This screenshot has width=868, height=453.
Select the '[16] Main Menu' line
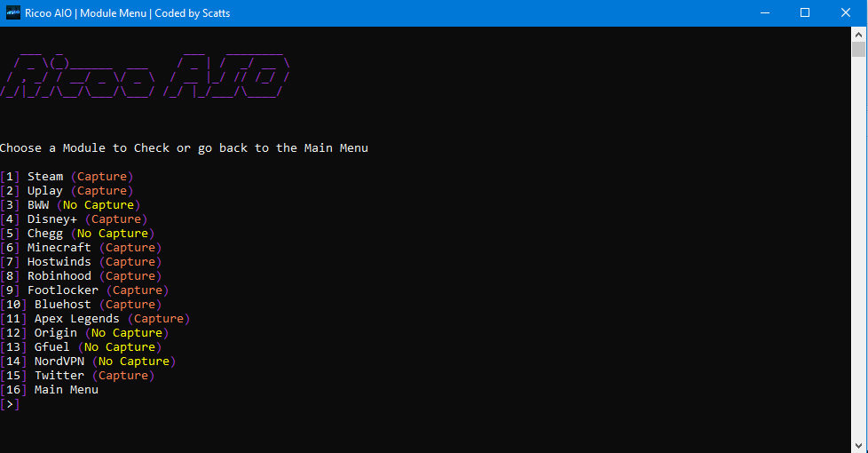(50, 390)
